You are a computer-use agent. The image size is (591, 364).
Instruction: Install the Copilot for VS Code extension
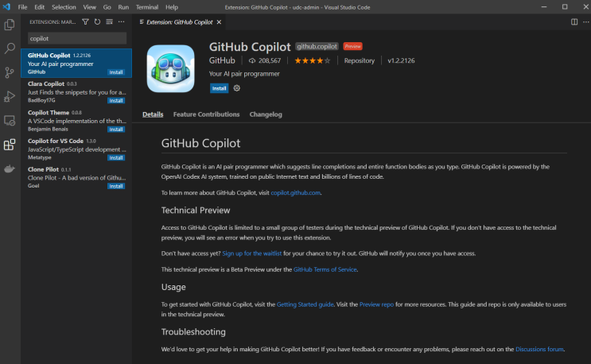pos(116,158)
